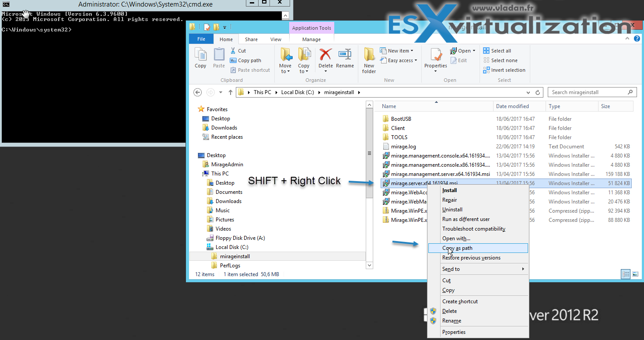Open Send to submenu

tap(478, 269)
